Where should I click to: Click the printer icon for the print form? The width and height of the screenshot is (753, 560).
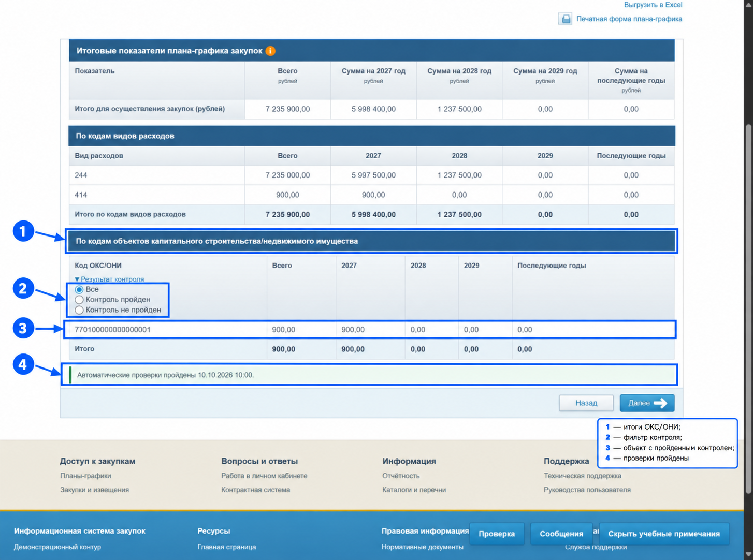click(566, 19)
